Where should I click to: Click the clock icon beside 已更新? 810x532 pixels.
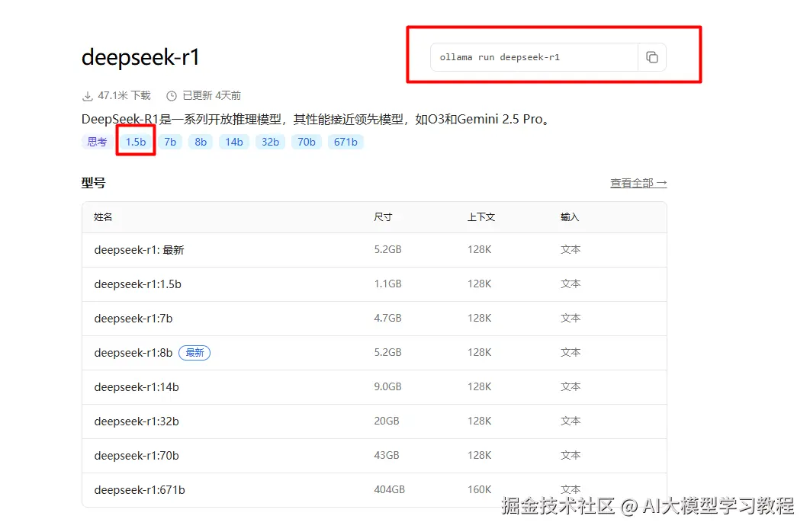click(172, 96)
